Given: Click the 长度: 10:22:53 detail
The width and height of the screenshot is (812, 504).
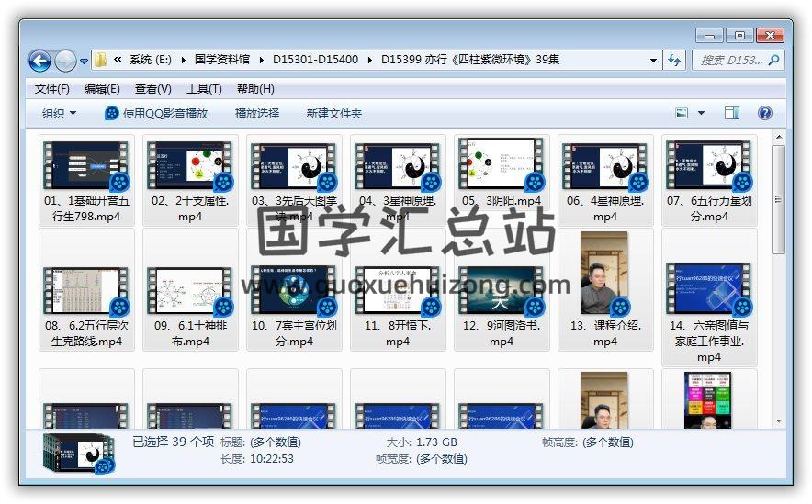Looking at the screenshot, I should (x=257, y=459).
